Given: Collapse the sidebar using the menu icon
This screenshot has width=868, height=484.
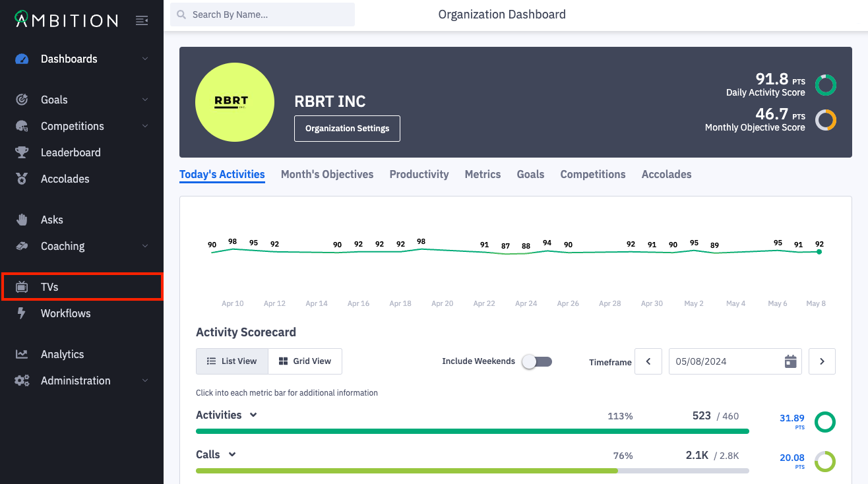Looking at the screenshot, I should pos(142,20).
